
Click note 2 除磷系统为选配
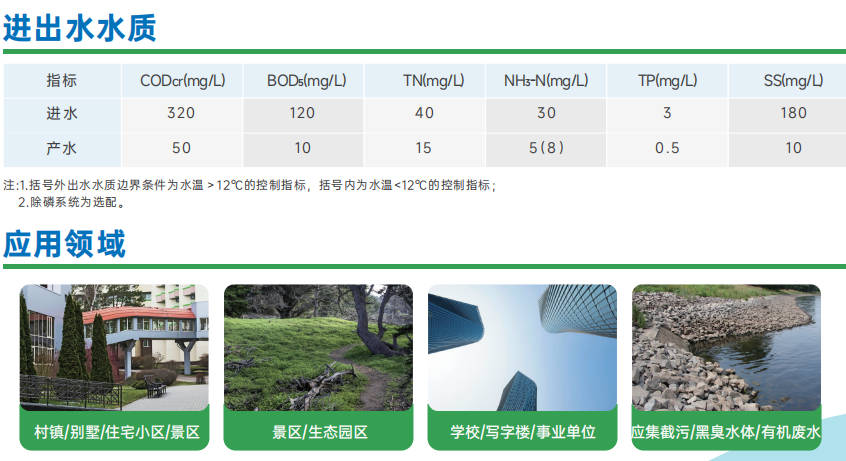tap(72, 202)
